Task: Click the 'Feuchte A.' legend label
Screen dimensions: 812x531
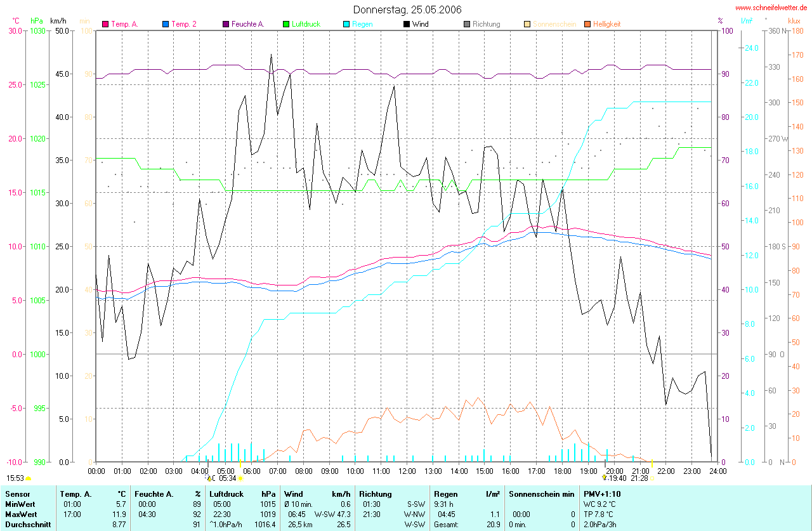Action: point(247,24)
